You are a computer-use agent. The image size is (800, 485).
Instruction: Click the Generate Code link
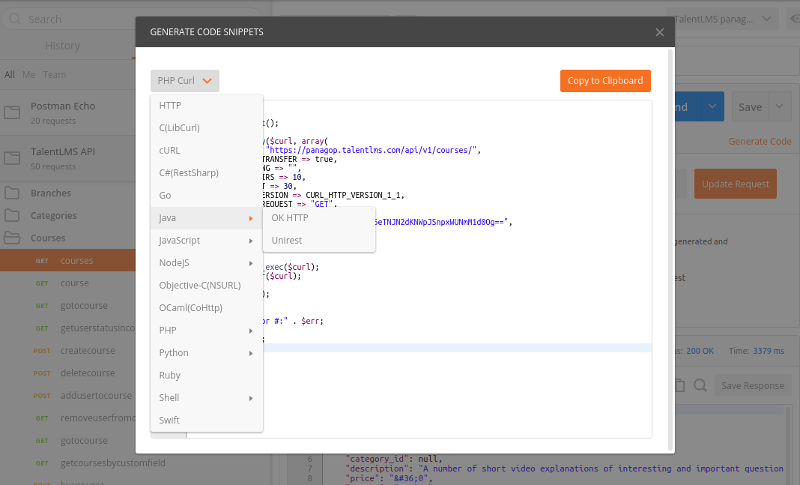point(760,141)
